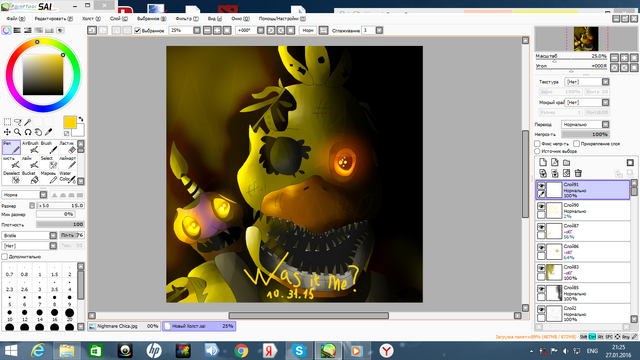The height and width of the screenshot is (360, 640).
Task: Select the hand pan tool
Action: (38, 132)
